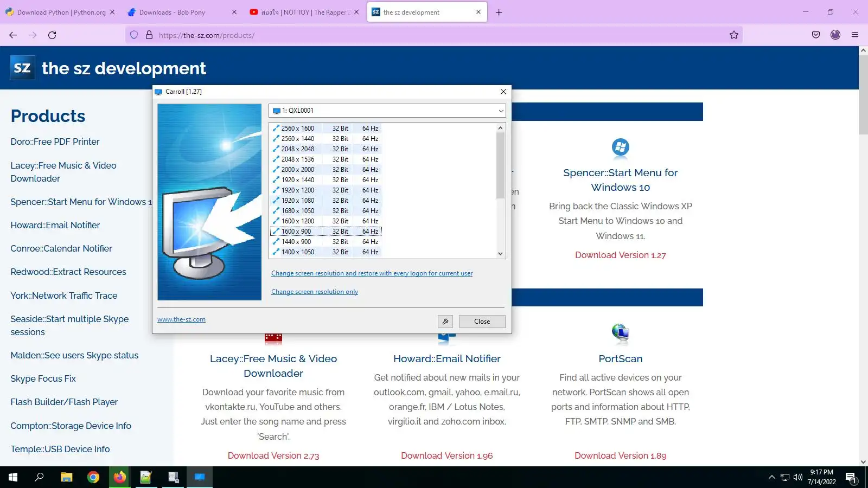Open Google Chrome from the taskbar
This screenshot has width=868, height=488.
tap(93, 477)
